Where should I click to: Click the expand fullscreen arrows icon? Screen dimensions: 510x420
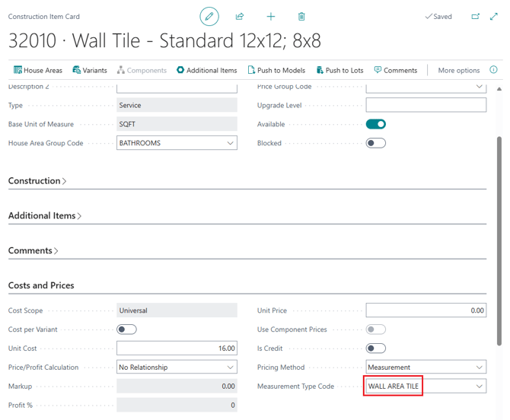(494, 16)
